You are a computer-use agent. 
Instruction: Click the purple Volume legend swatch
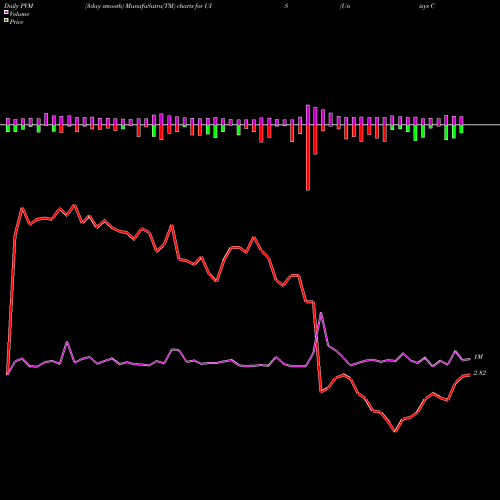click(6, 12)
